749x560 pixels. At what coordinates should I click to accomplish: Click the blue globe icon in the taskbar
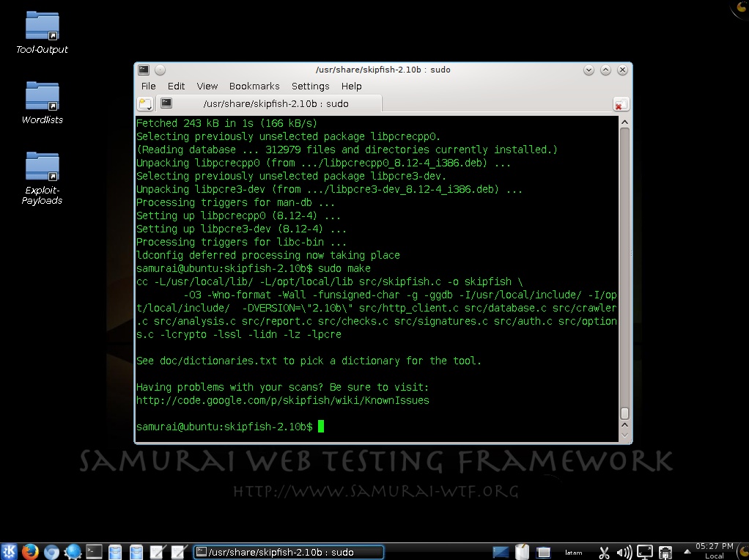point(73,552)
